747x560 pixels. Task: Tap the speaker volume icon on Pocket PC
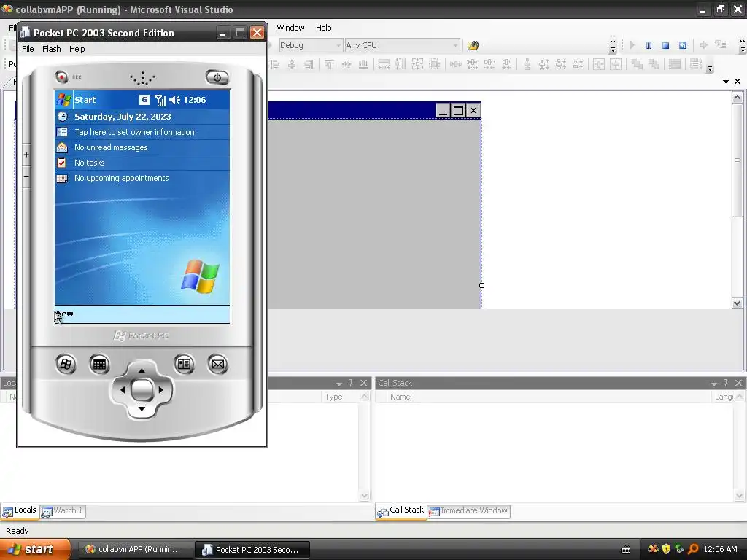175,100
